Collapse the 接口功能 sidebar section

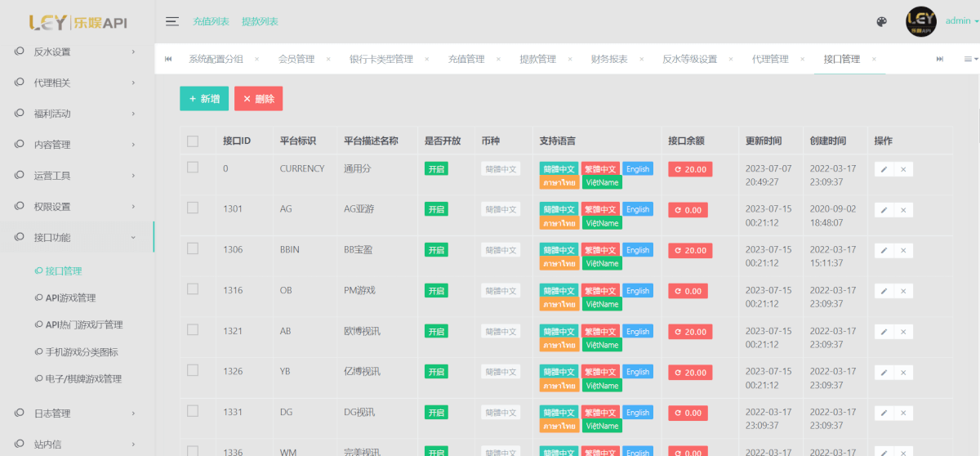click(x=76, y=238)
